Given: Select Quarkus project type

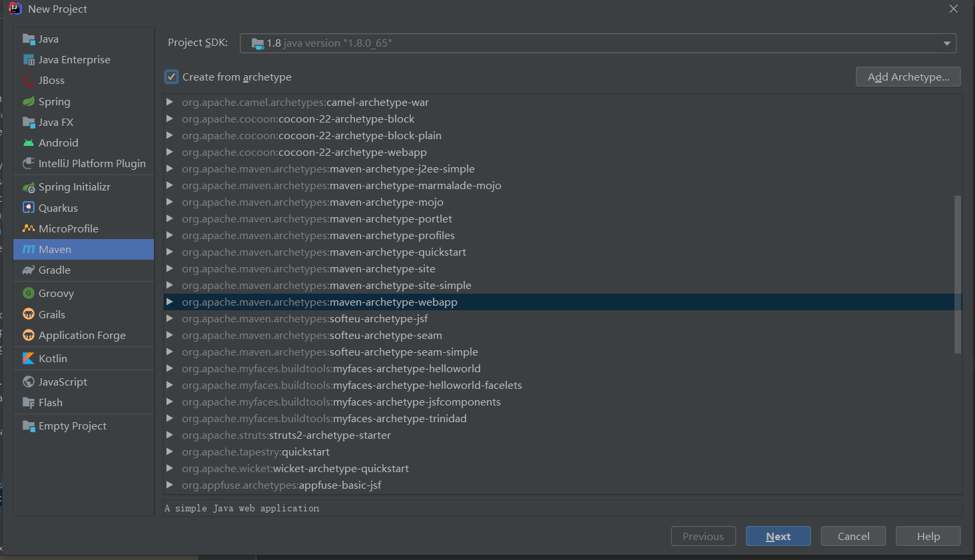Looking at the screenshot, I should (x=84, y=208).
